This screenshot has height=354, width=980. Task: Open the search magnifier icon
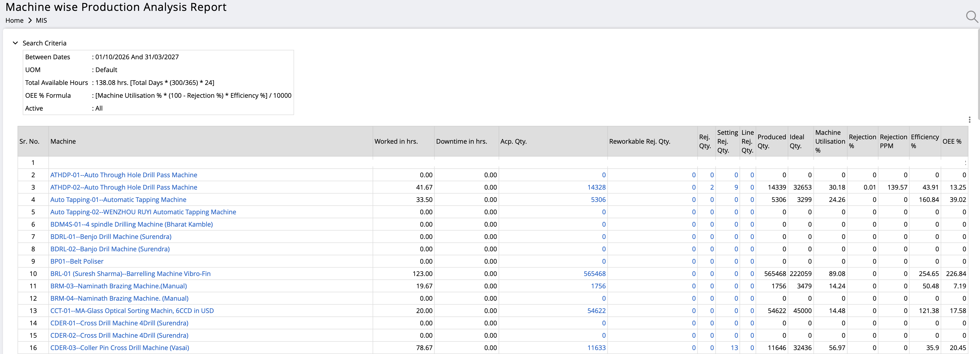(972, 17)
